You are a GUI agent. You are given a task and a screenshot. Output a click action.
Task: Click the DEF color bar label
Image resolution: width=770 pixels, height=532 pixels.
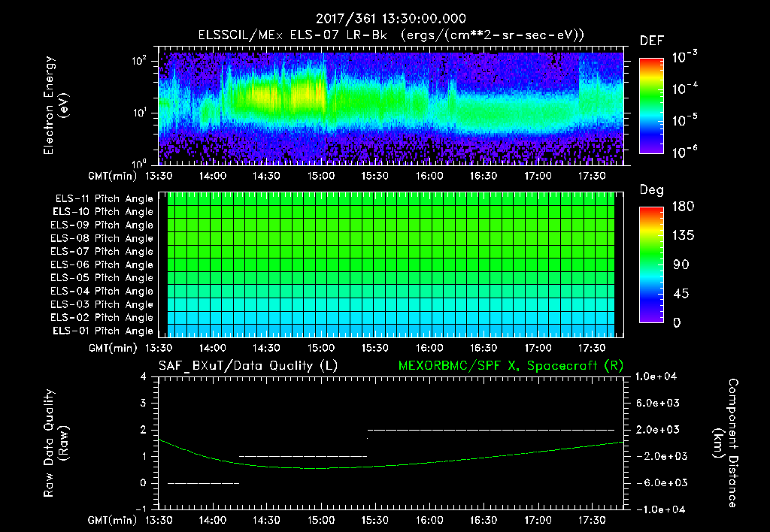point(652,41)
